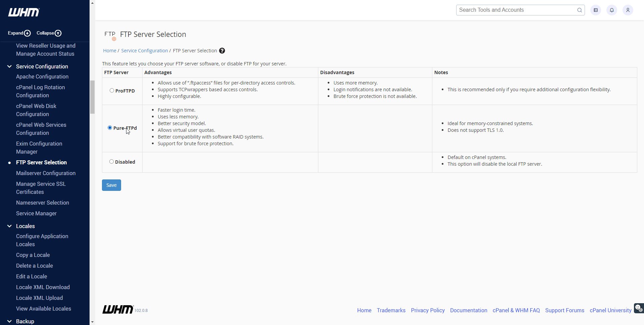
Task: Open Mailserver Configuration in sidebar
Action: click(x=46, y=173)
